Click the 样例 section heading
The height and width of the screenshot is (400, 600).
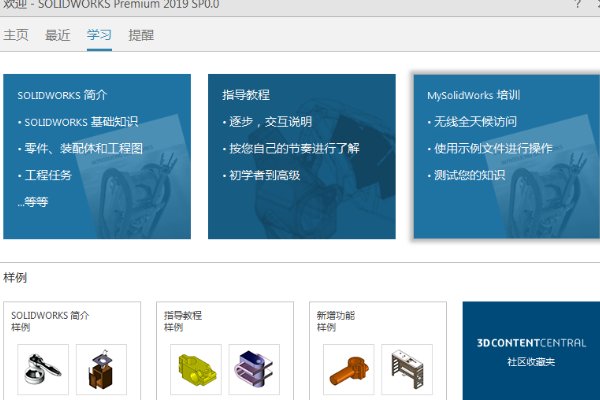click(x=15, y=278)
